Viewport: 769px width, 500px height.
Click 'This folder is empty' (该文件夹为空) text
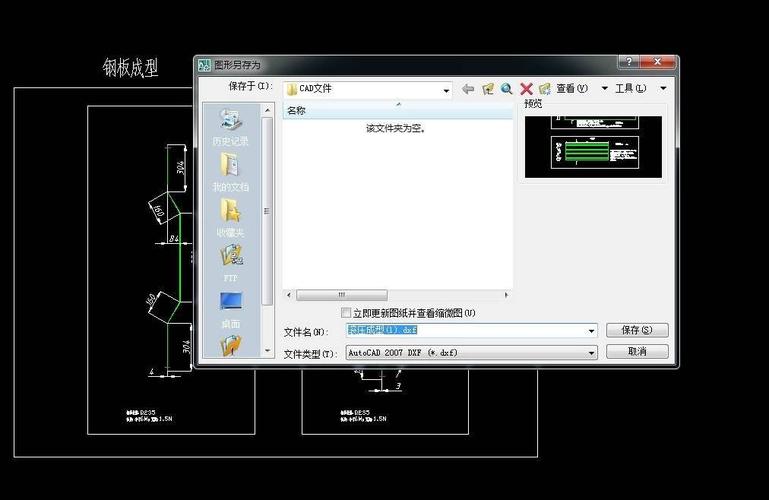396,128
